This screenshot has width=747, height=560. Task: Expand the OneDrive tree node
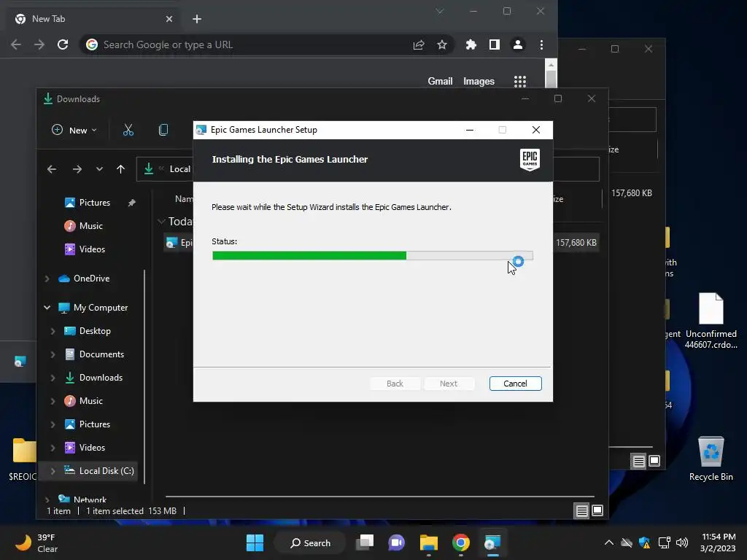tap(47, 279)
